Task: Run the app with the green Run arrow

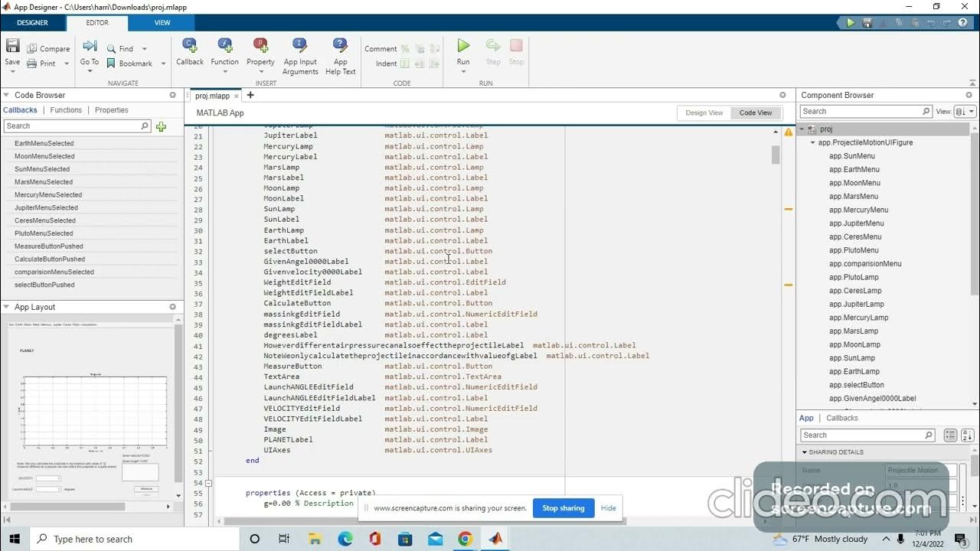Action: click(x=463, y=46)
